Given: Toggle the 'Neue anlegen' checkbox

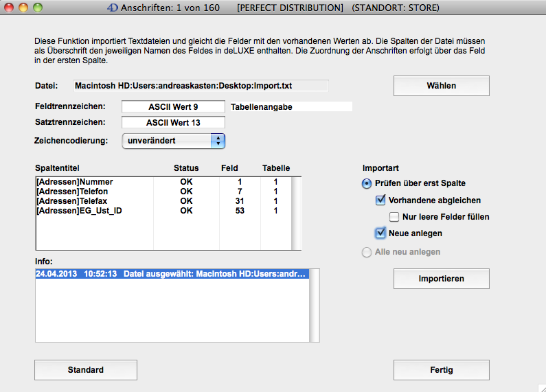Looking at the screenshot, I should tap(380, 233).
